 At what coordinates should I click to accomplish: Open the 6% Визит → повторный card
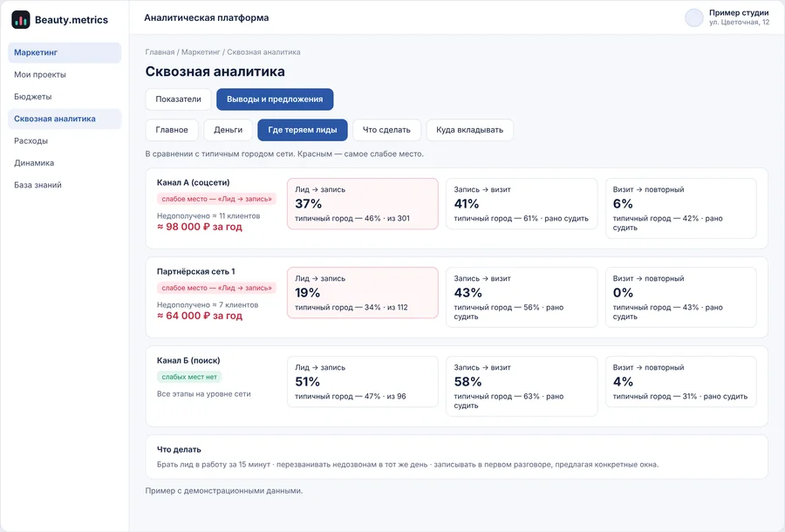[681, 208]
